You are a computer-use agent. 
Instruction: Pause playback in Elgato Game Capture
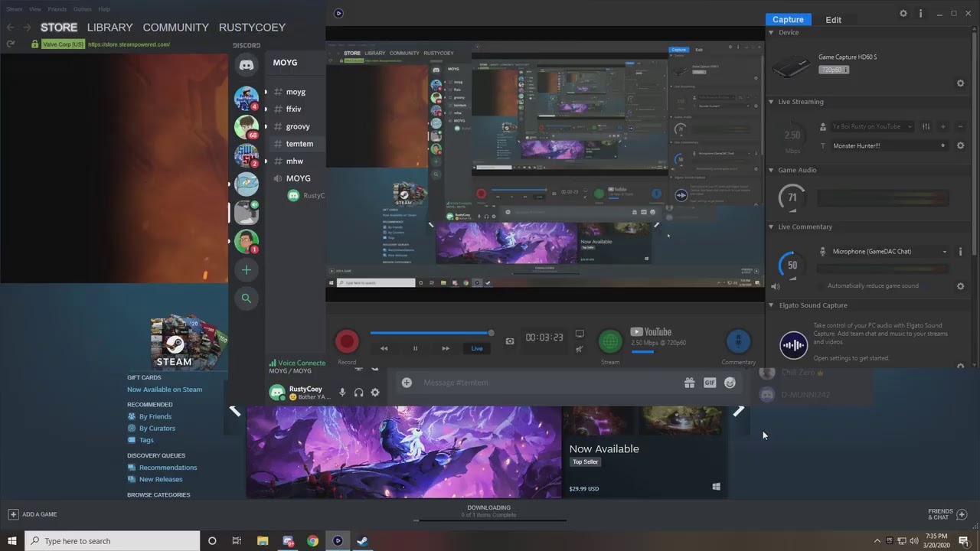coord(416,348)
